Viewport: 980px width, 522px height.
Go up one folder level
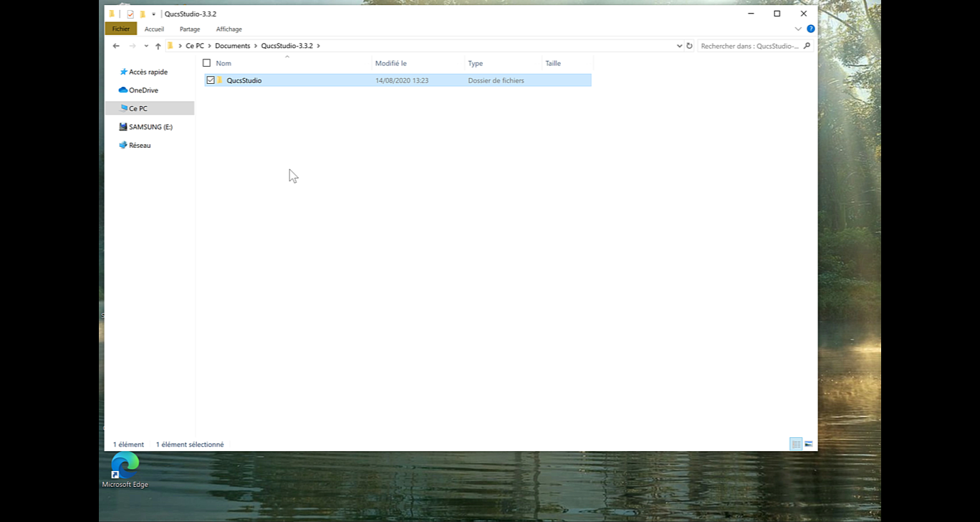click(x=158, y=46)
